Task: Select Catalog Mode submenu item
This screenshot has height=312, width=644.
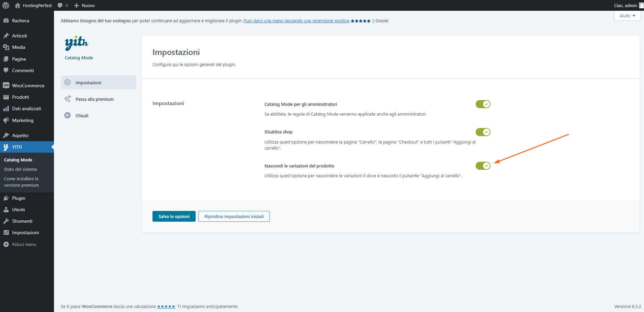Action: [18, 160]
